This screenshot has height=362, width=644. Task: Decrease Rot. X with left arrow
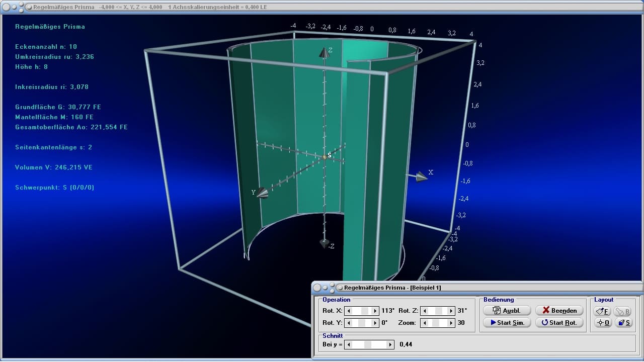[x=348, y=311]
